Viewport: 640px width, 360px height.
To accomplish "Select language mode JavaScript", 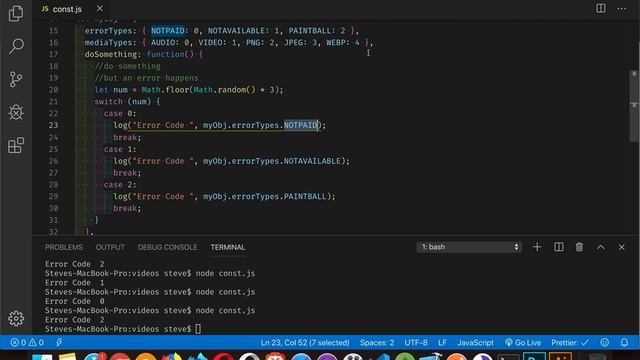I will pos(475,343).
